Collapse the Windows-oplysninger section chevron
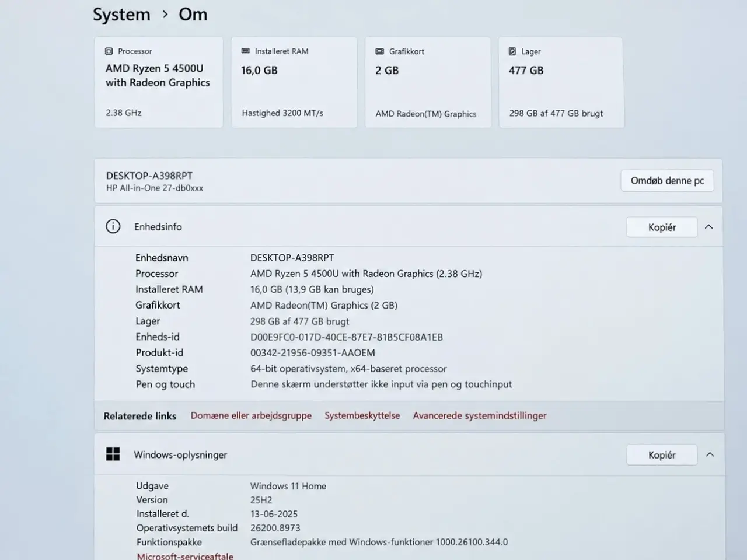Viewport: 747px width, 560px height. coord(710,454)
